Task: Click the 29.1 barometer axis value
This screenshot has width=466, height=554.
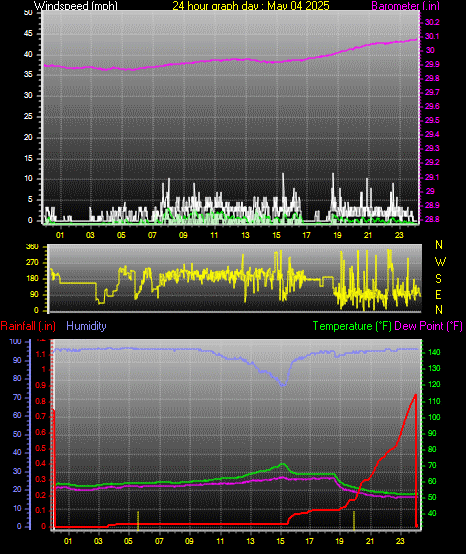Action: coord(432,177)
